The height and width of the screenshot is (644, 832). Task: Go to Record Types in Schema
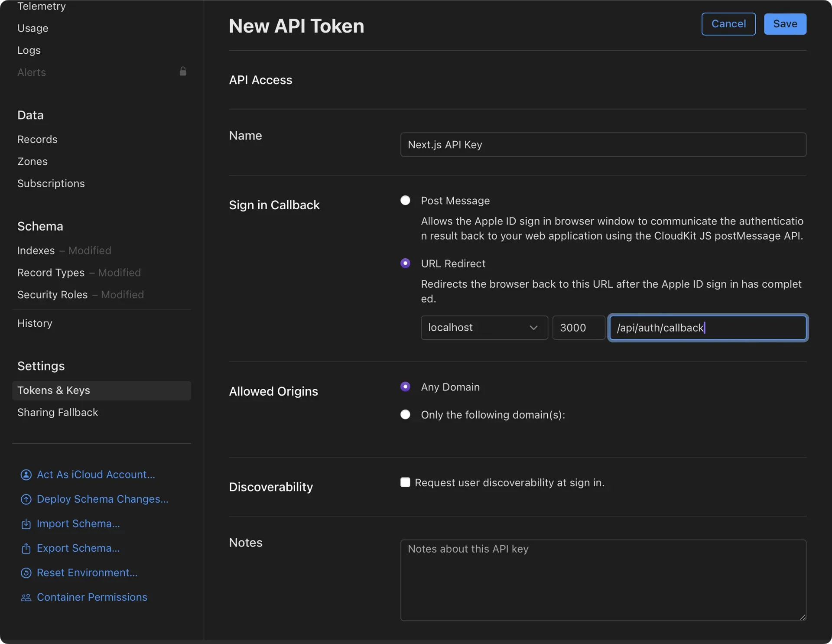tap(51, 273)
